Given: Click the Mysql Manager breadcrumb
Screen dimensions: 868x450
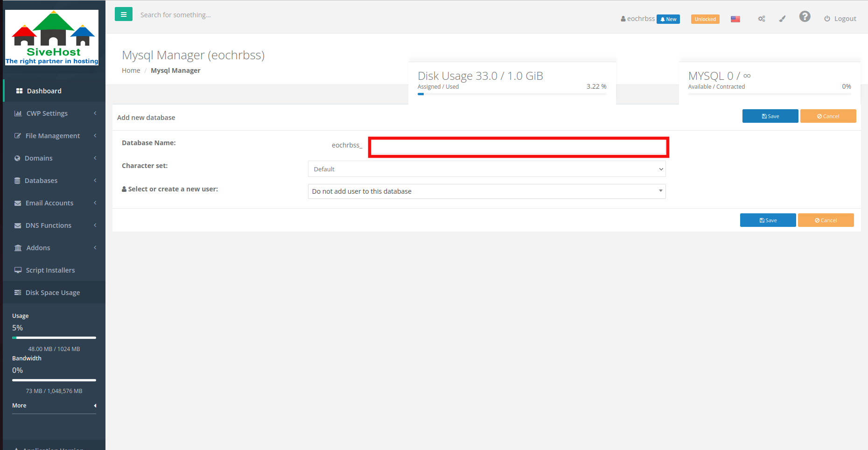Looking at the screenshot, I should click(x=175, y=70).
